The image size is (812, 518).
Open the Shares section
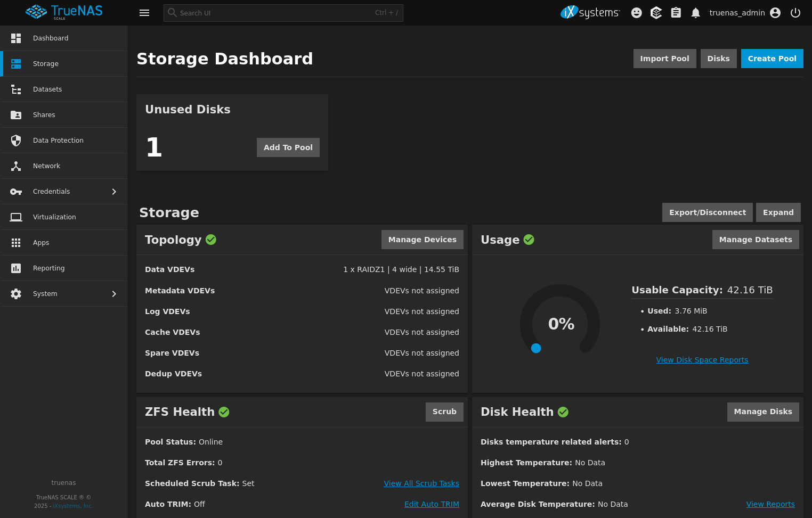click(x=44, y=114)
